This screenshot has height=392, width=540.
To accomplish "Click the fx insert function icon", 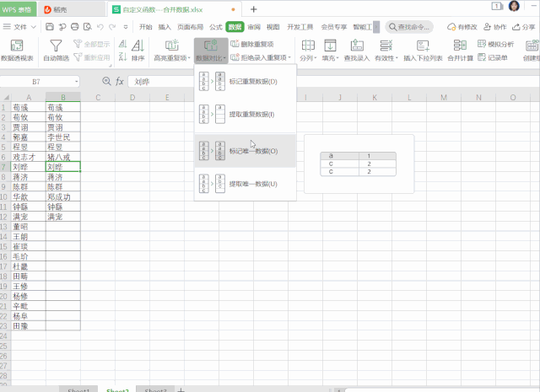I will click(x=120, y=82).
